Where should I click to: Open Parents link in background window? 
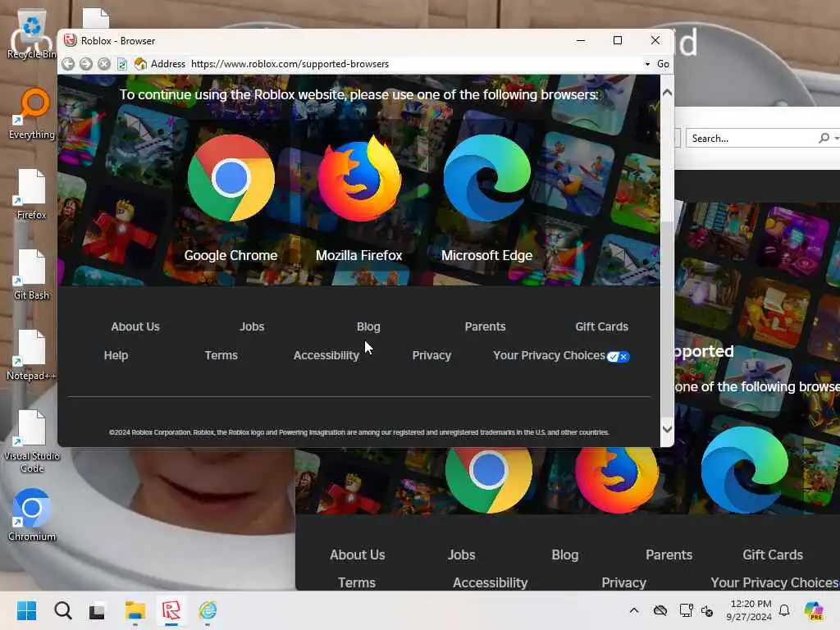[669, 555]
